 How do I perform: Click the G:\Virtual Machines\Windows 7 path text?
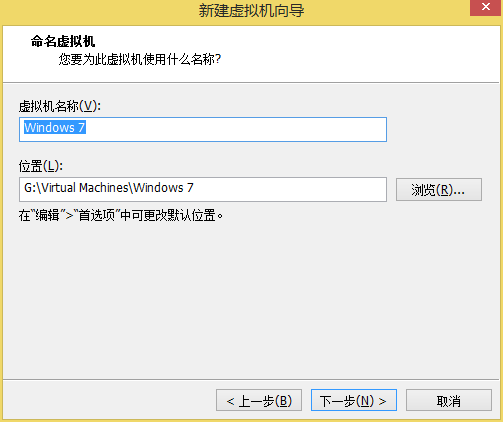point(109,188)
